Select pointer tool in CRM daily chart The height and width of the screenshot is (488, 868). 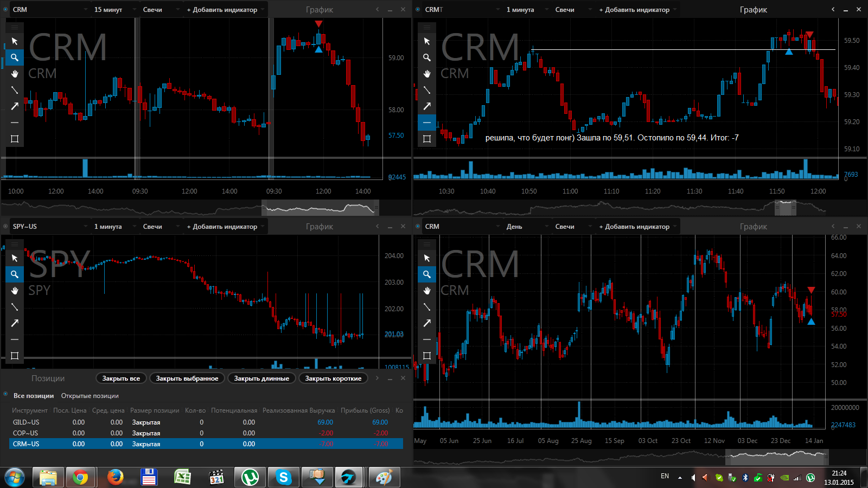click(x=427, y=258)
